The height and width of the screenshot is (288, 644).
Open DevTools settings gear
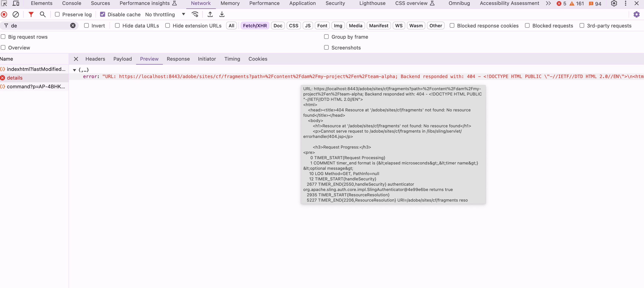click(x=614, y=3)
